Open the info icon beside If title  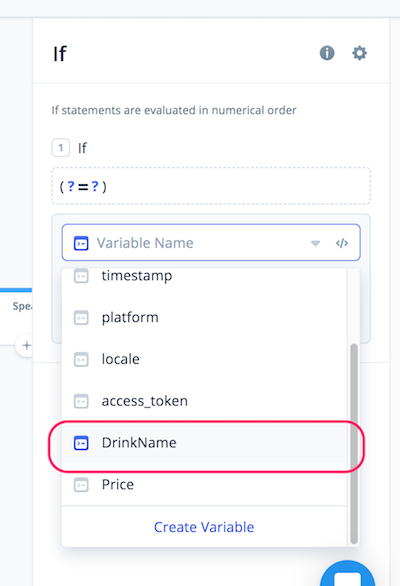pos(327,53)
